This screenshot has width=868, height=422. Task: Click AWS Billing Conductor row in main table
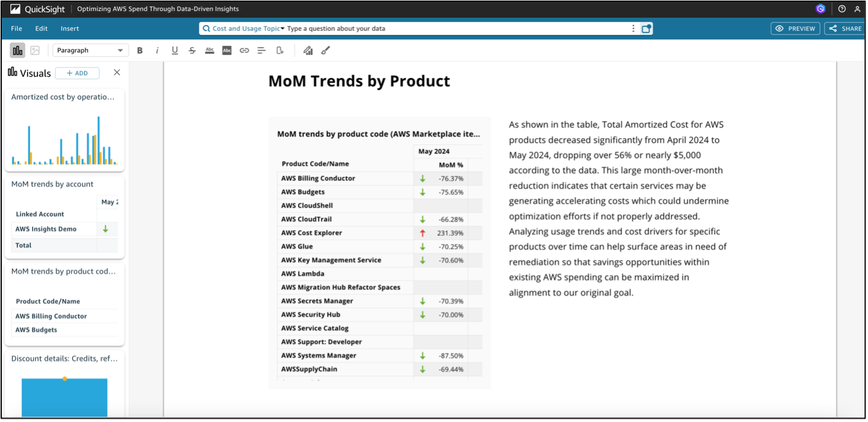point(380,178)
